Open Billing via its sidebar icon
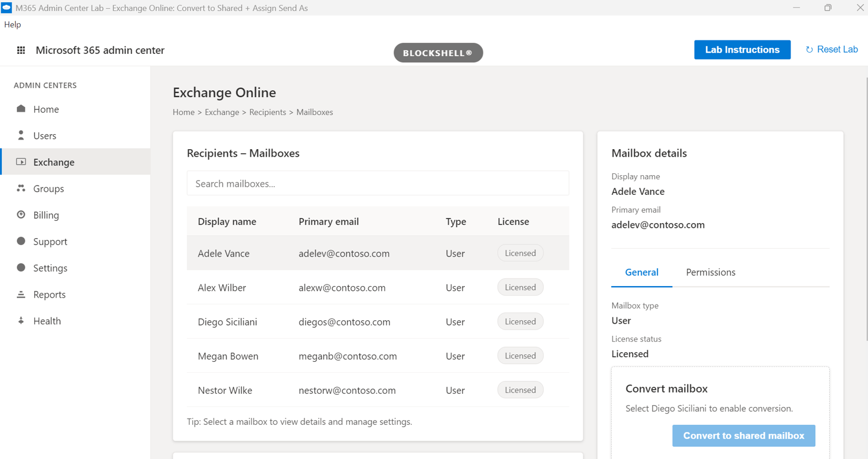This screenshot has width=868, height=459. [21, 215]
